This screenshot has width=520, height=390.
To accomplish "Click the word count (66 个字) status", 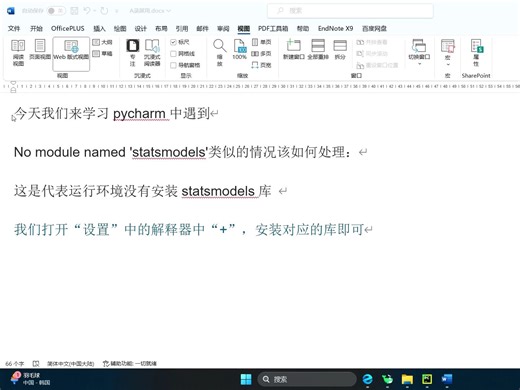I will (15, 363).
